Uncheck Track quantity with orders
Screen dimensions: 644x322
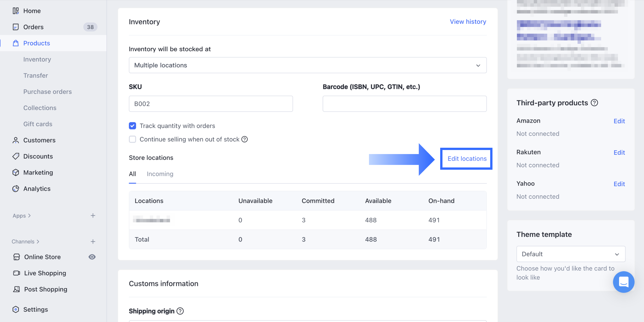(132, 126)
